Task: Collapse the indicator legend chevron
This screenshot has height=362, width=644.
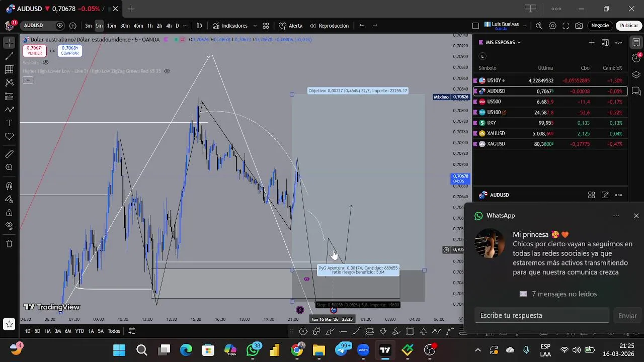Action: tap(28, 80)
